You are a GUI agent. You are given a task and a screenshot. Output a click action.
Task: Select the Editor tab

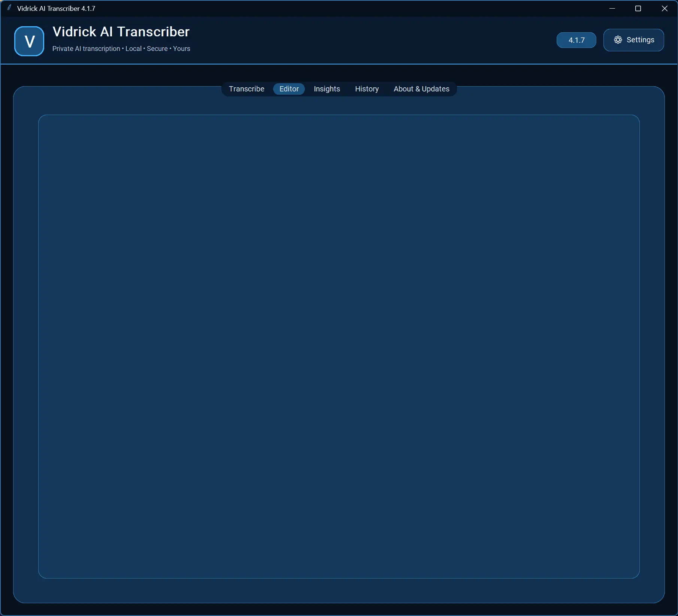[x=289, y=89]
